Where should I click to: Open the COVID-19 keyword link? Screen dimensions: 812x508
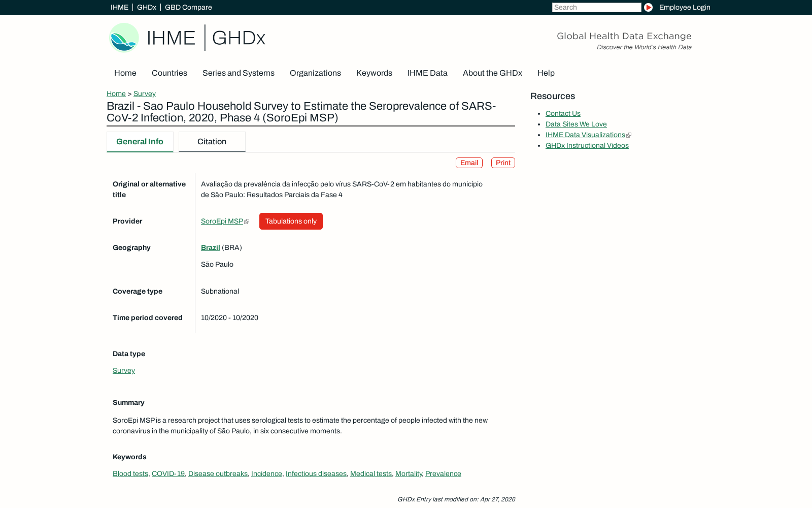168,474
